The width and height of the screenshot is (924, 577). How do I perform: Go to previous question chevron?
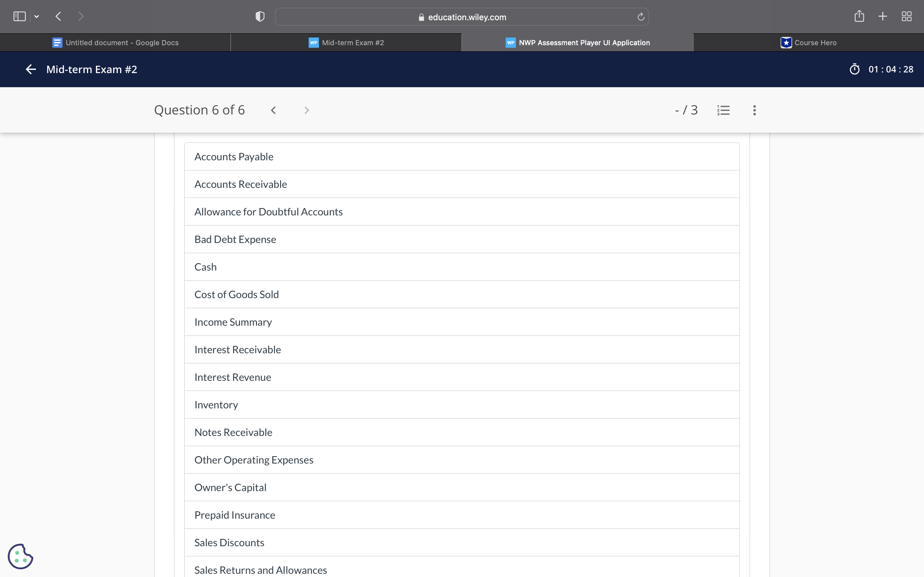coord(273,110)
